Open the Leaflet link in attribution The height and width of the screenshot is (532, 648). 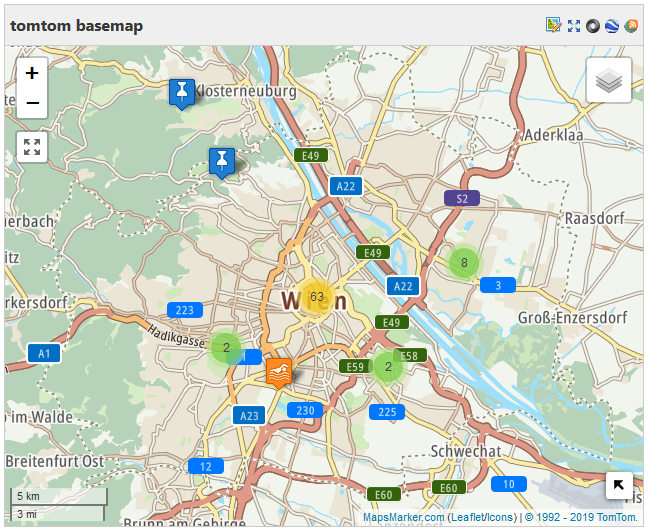467,517
